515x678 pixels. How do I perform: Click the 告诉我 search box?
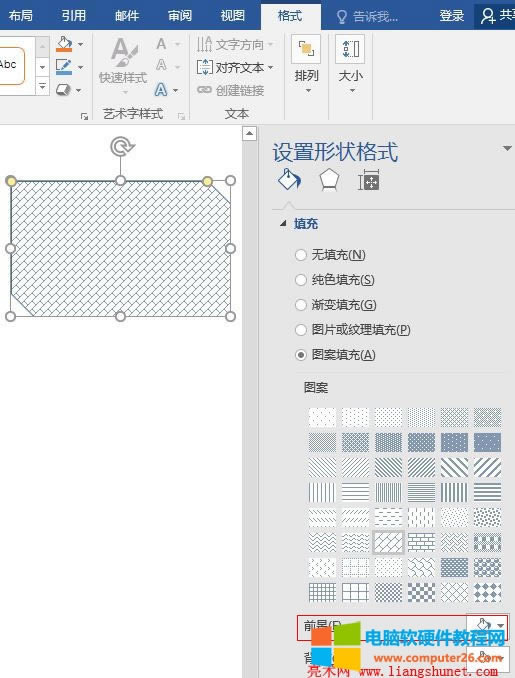pyautogui.click(x=368, y=16)
